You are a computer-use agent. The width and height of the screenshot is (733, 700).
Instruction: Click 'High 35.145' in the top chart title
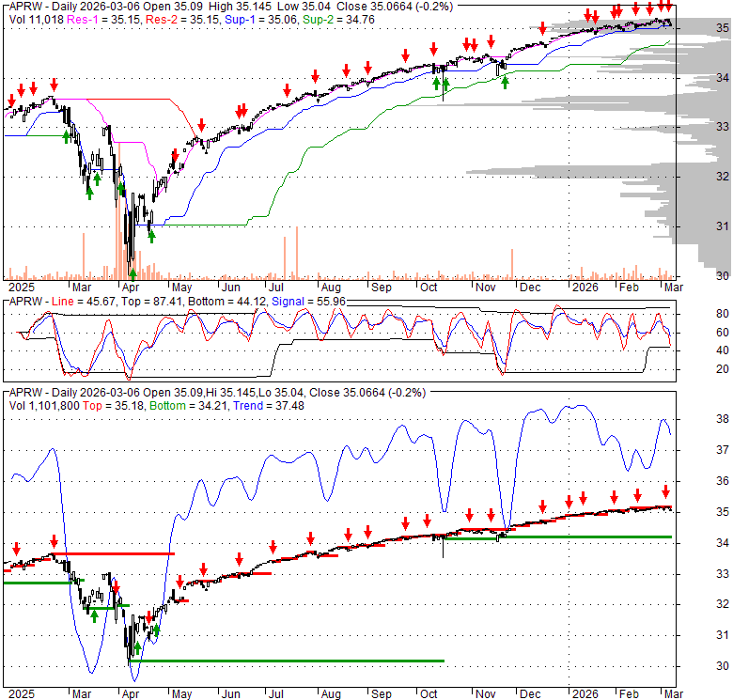240,7
